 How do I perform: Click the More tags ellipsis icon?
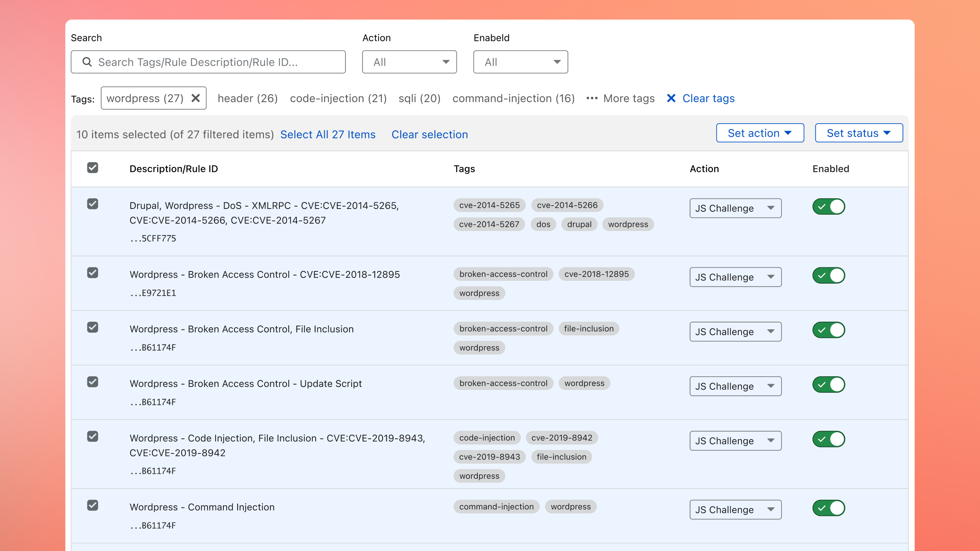pos(592,98)
